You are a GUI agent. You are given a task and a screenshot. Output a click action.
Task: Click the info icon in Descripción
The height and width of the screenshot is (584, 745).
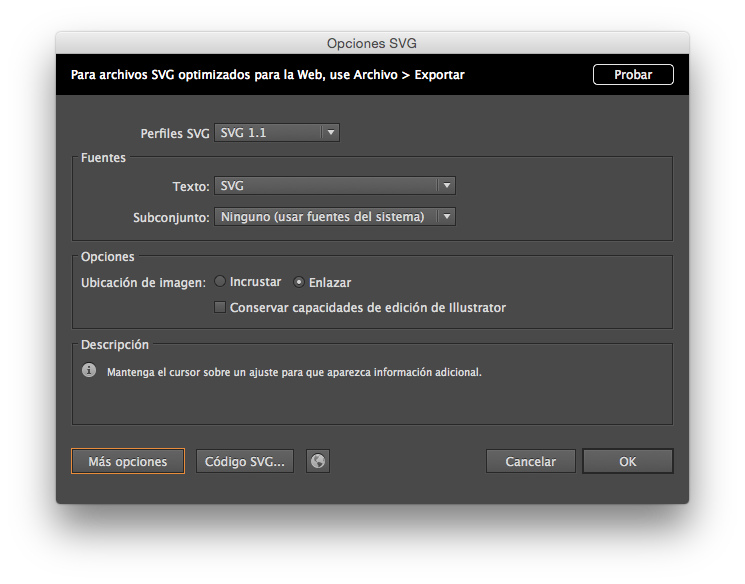[x=89, y=370]
